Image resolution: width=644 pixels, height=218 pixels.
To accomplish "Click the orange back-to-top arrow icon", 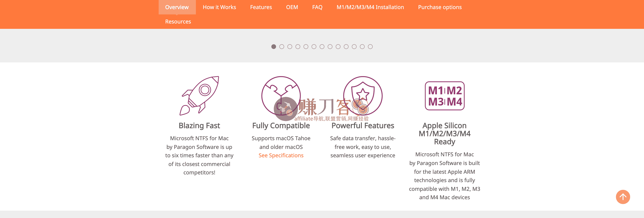I will 623,197.
